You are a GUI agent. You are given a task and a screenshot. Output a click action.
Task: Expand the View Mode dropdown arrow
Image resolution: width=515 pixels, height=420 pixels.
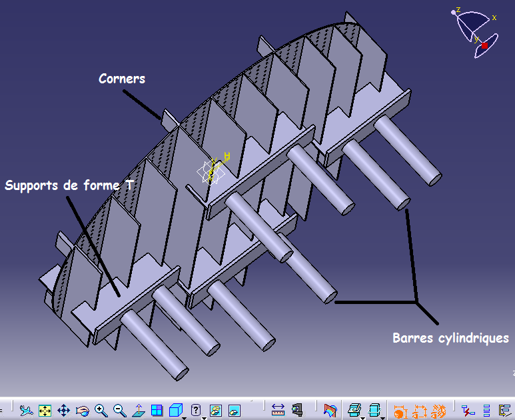tap(204, 418)
